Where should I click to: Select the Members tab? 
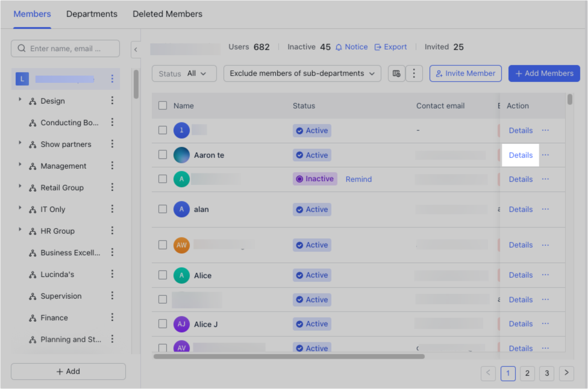[x=32, y=14]
